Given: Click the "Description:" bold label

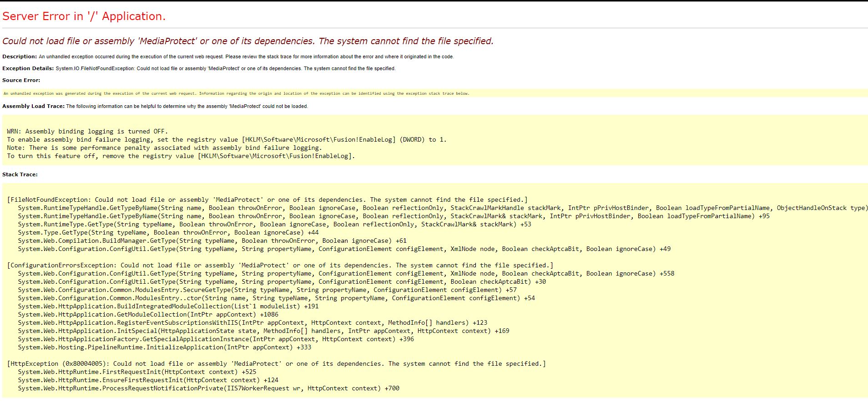Looking at the screenshot, I should tap(20, 56).
